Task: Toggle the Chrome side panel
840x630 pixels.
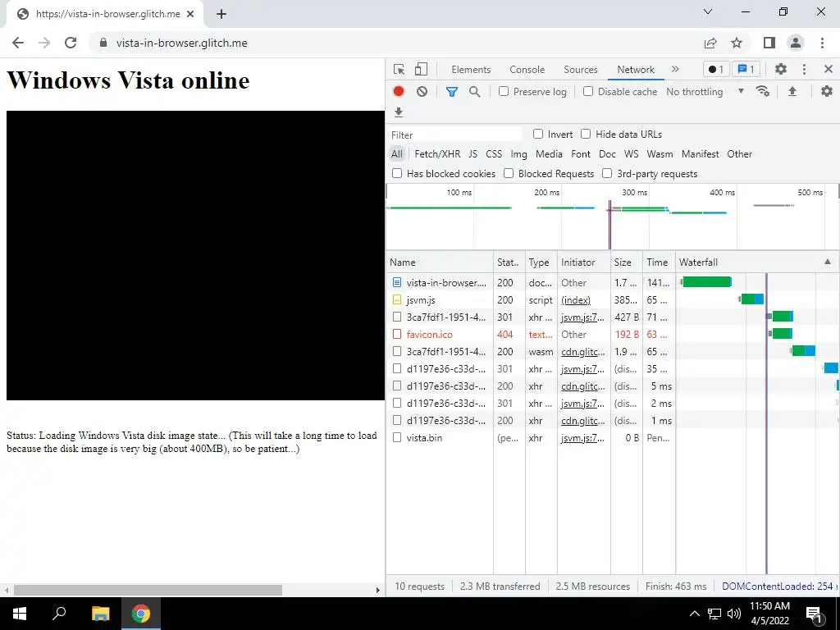Action: coord(769,43)
